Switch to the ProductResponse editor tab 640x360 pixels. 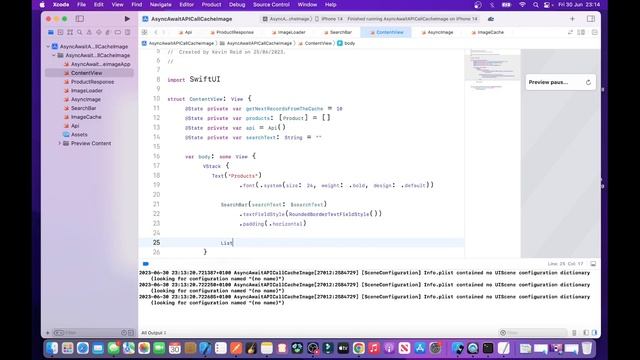pos(232,32)
